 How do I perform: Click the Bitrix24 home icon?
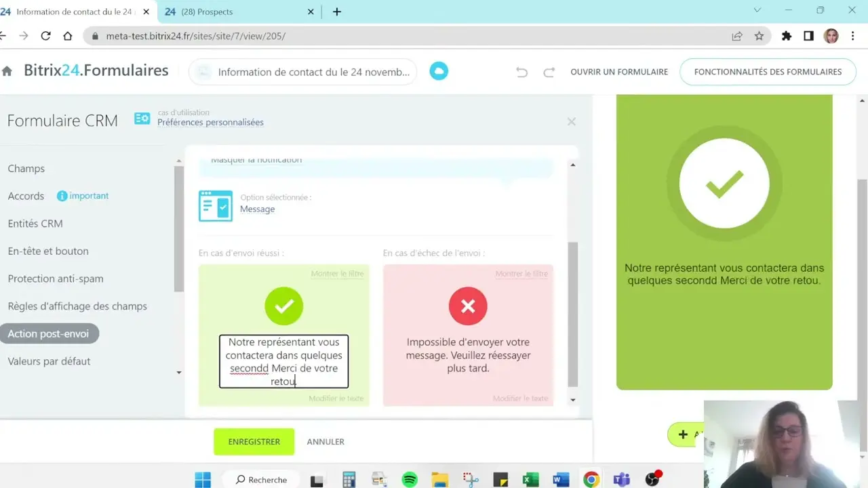7,70
